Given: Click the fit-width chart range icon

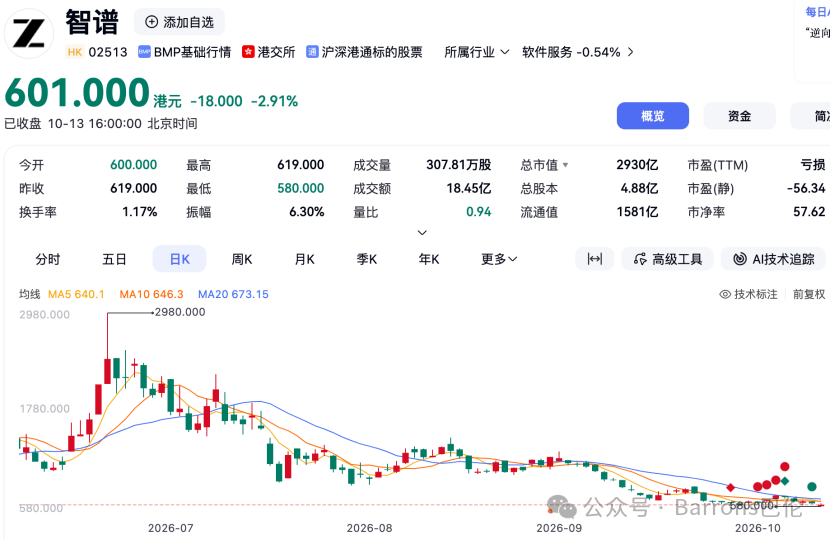Looking at the screenshot, I should click(x=594, y=259).
